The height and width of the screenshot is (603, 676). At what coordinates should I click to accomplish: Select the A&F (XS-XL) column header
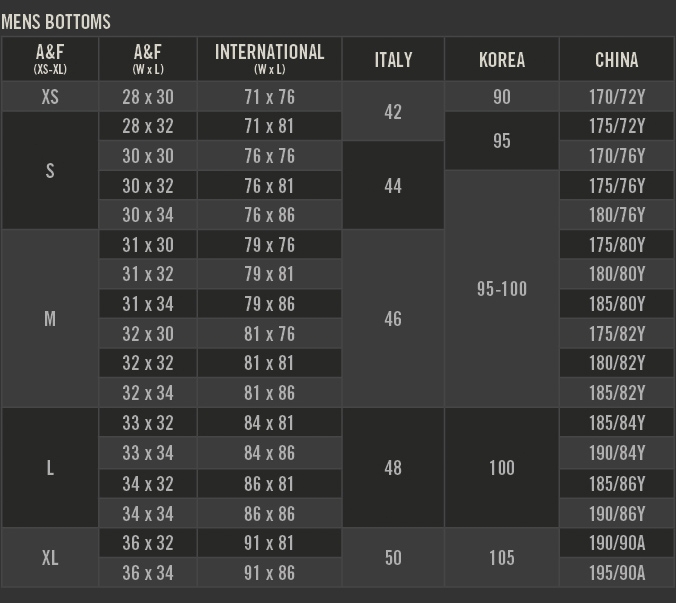tap(50, 59)
